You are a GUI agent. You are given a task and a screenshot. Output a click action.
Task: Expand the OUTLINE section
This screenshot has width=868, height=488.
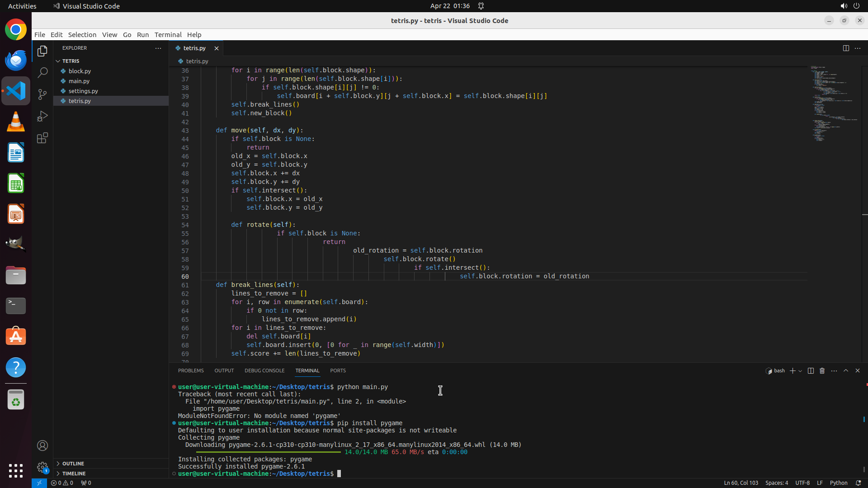pyautogui.click(x=73, y=464)
